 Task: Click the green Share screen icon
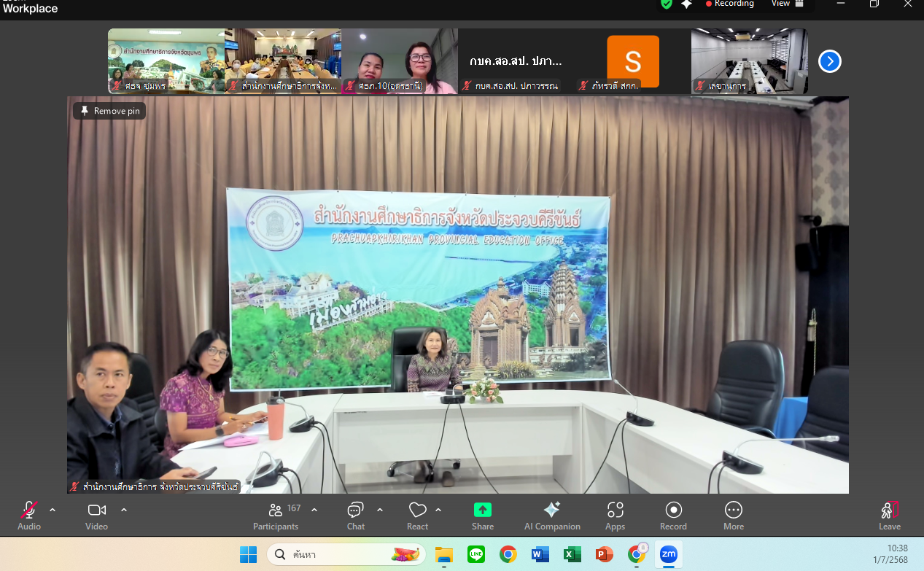[482, 510]
